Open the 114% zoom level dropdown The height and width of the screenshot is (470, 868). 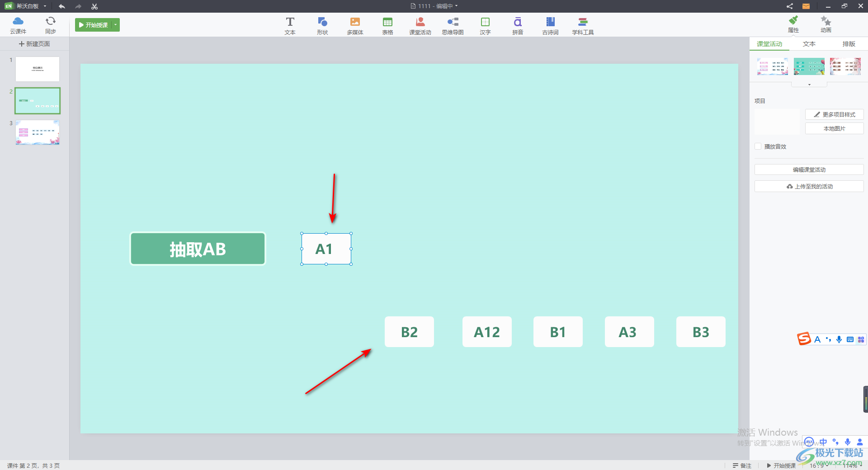pos(852,465)
